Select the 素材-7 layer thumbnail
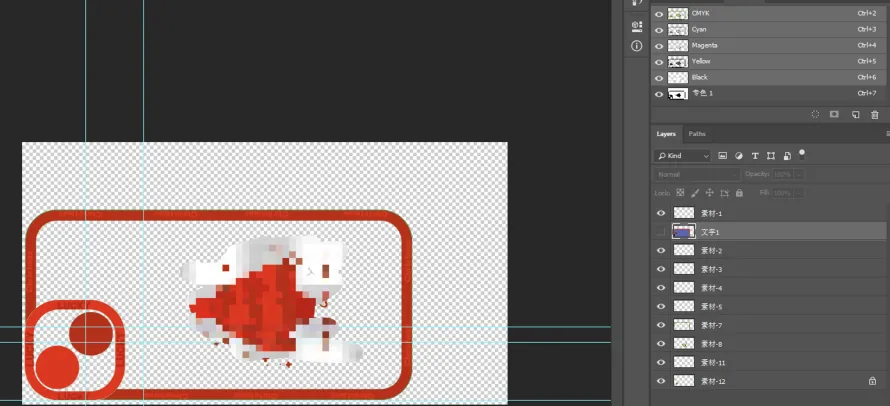The image size is (890, 406). pos(683,325)
